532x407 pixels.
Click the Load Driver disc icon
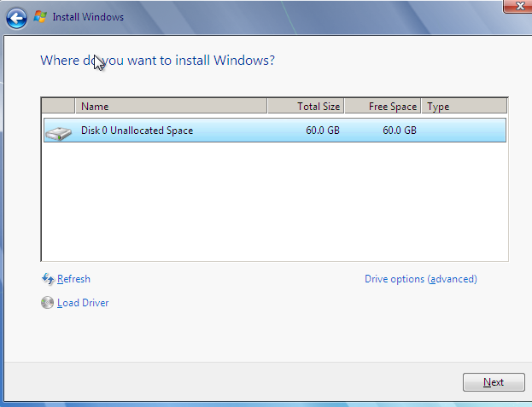tap(48, 302)
